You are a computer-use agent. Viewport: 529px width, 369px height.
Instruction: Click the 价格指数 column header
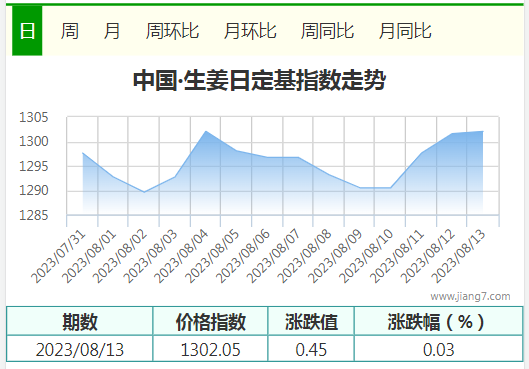click(x=211, y=321)
